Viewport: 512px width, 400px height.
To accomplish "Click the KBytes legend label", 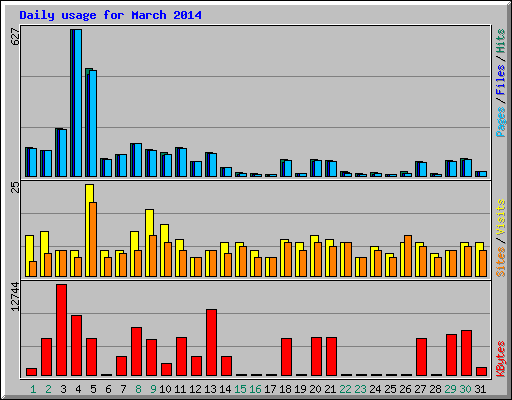I will click(x=500, y=359).
